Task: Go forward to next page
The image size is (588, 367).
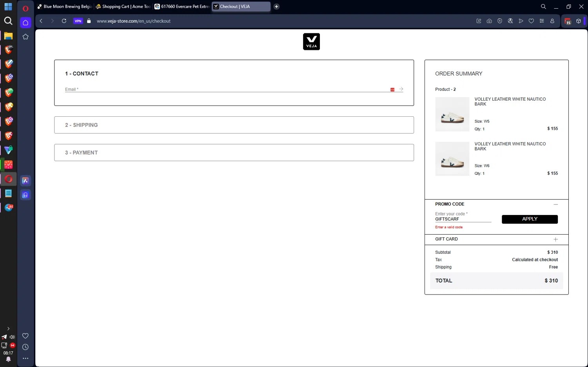Action: (x=52, y=21)
